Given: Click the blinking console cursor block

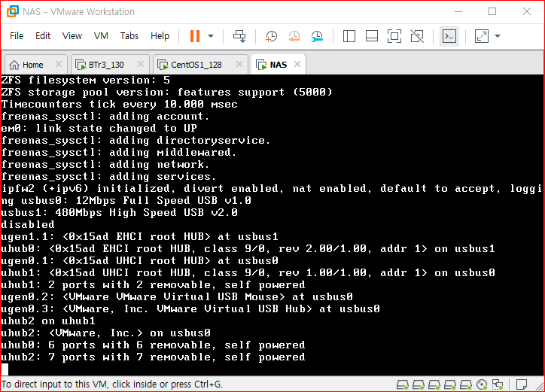Looking at the screenshot, I should pos(5,369).
